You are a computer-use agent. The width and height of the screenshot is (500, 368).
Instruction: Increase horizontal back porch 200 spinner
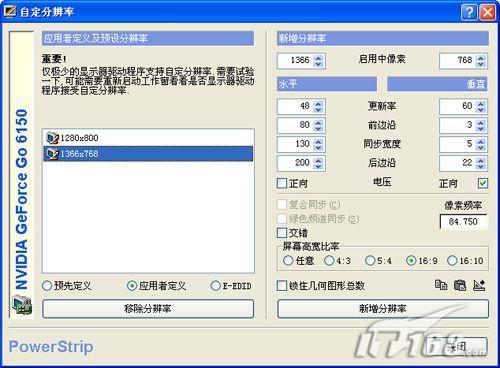point(319,160)
